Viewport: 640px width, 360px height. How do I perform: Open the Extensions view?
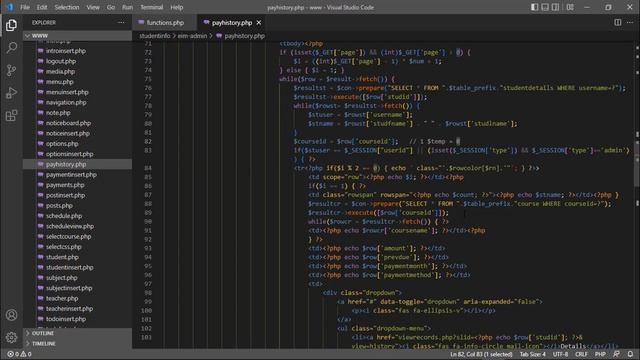(x=11, y=116)
